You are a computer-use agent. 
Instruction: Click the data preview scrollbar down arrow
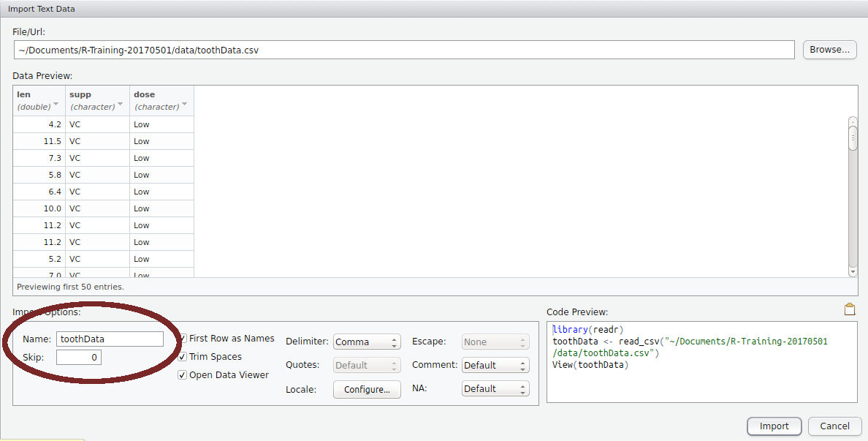click(853, 271)
